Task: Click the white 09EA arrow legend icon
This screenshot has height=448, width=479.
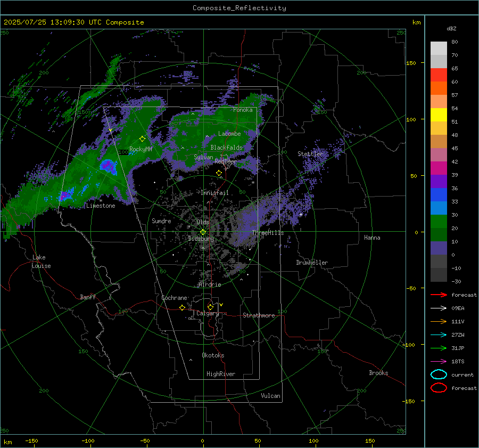Action: click(439, 308)
